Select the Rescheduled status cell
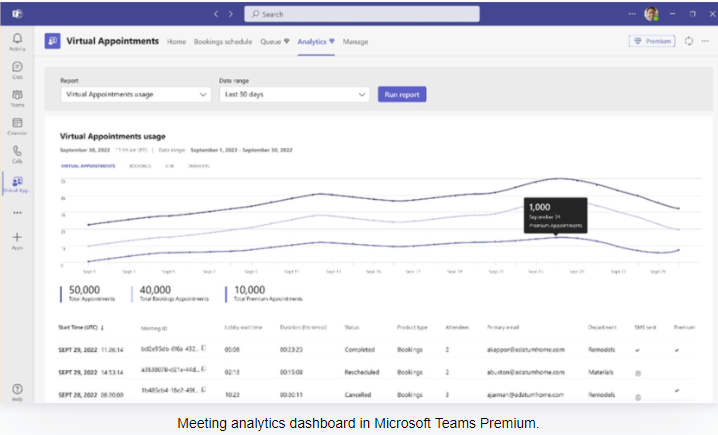 click(x=362, y=372)
